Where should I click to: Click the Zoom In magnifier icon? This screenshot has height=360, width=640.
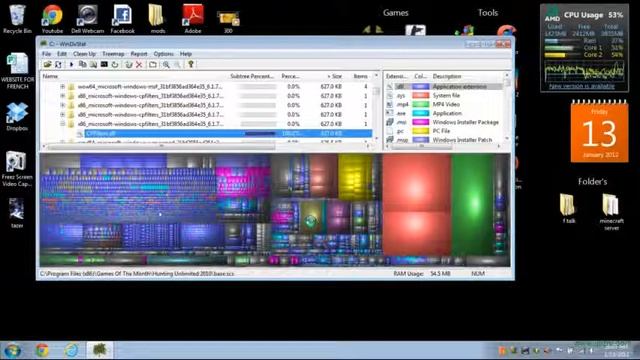point(166,64)
